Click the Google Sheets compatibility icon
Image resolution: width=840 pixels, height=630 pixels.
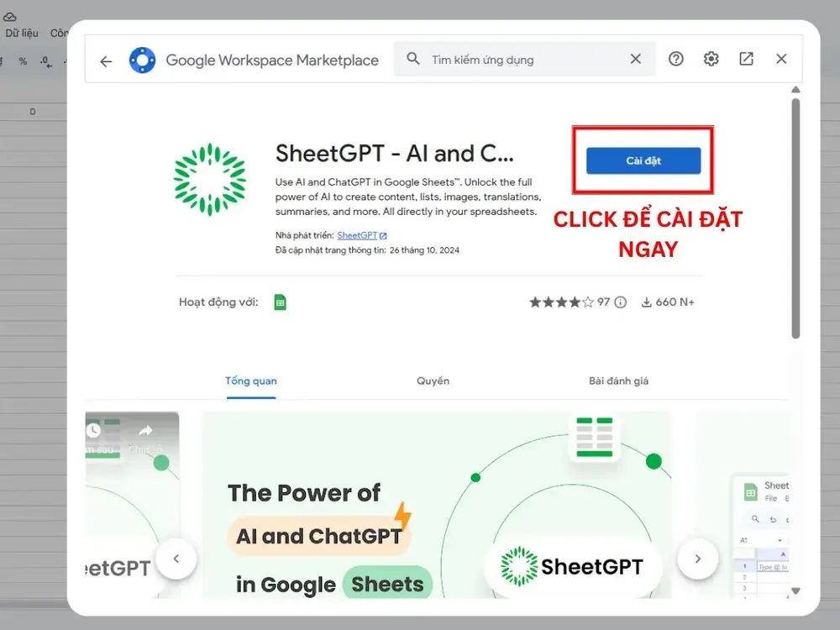(x=280, y=302)
